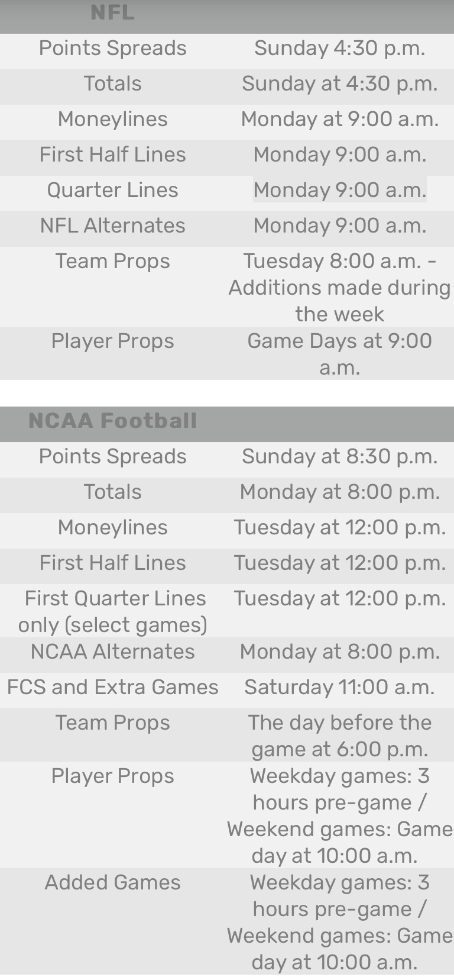Select NFL Points Spreads row label
The image size is (454, 980).
coord(112,48)
